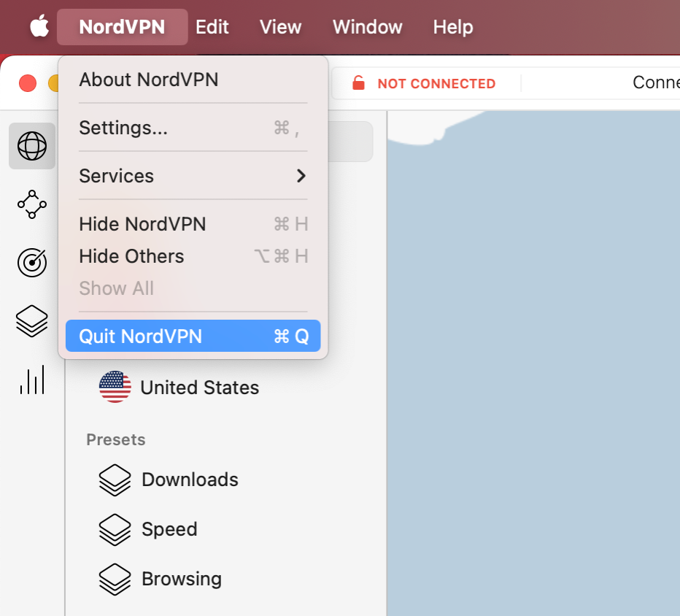This screenshot has width=680, height=616.
Task: Click the map area on the right
Action: pyautogui.click(x=533, y=365)
